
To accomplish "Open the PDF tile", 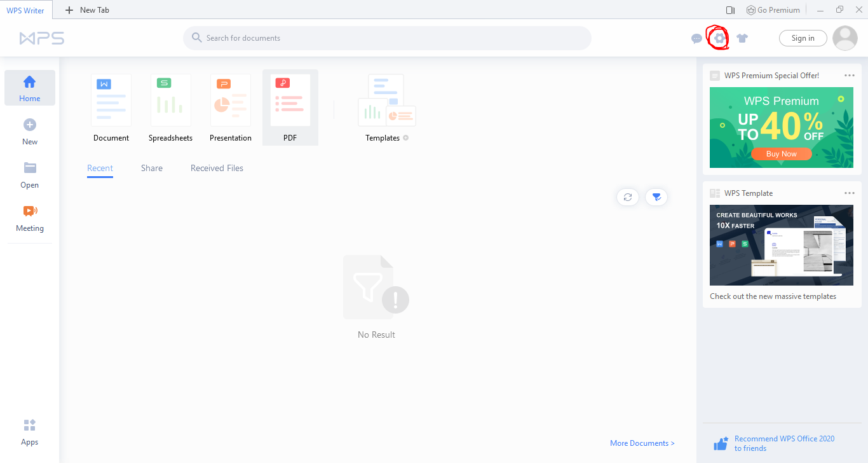I will [x=290, y=107].
